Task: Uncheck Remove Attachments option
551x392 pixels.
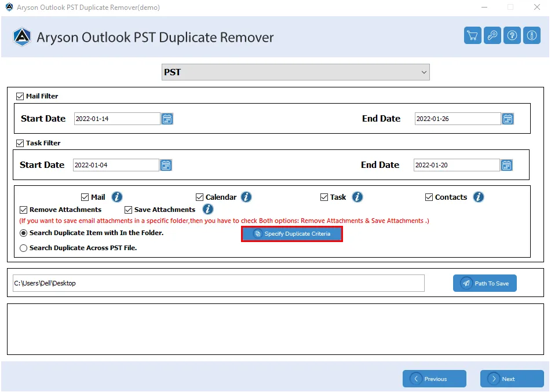Action: [x=24, y=210]
